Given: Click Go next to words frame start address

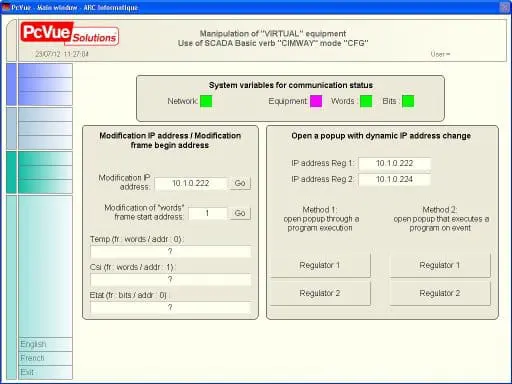Looking at the screenshot, I should tap(240, 213).
